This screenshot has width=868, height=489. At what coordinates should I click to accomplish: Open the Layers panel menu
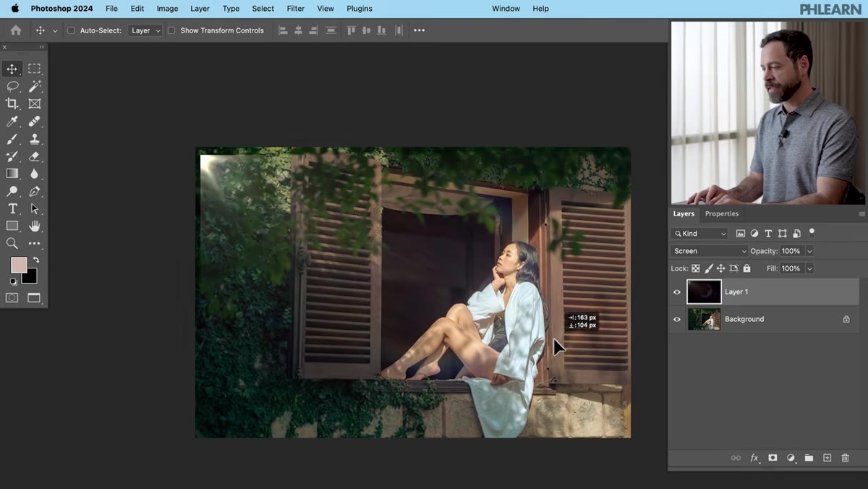coord(861,214)
